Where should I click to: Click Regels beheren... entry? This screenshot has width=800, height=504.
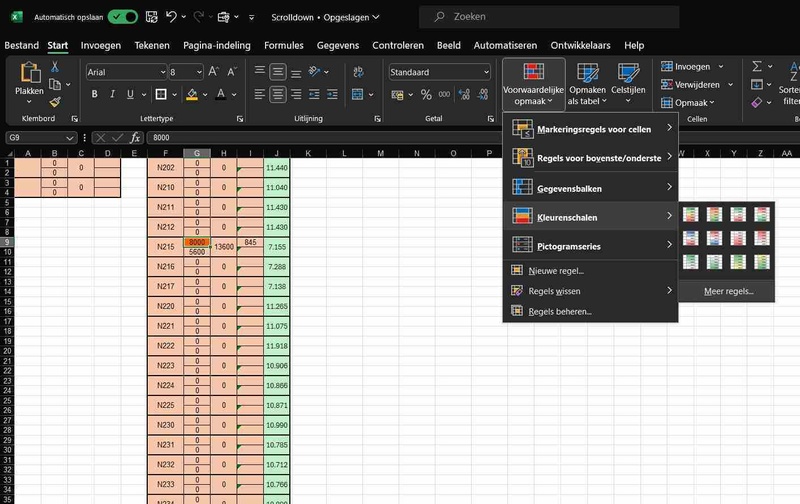coord(590,311)
